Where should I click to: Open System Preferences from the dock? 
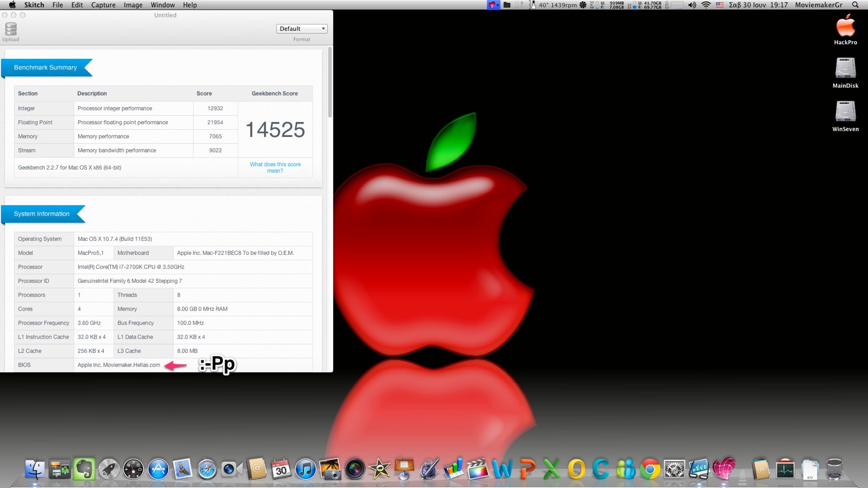pos(674,469)
